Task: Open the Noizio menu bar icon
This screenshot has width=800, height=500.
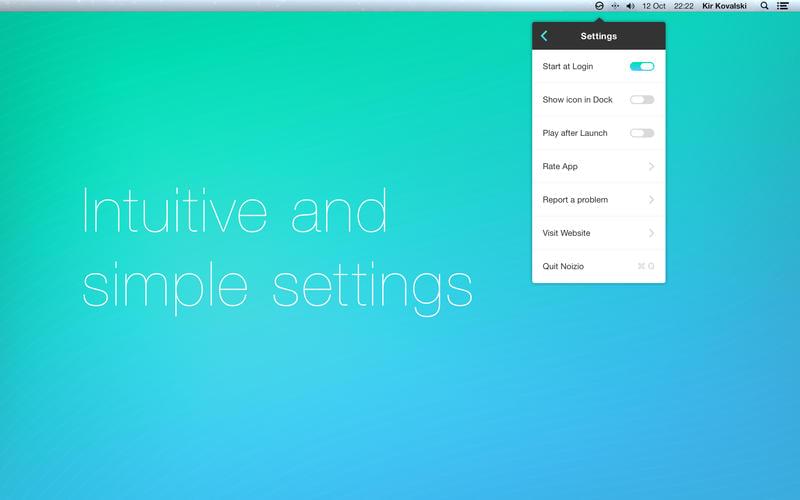Action: pyautogui.click(x=599, y=6)
